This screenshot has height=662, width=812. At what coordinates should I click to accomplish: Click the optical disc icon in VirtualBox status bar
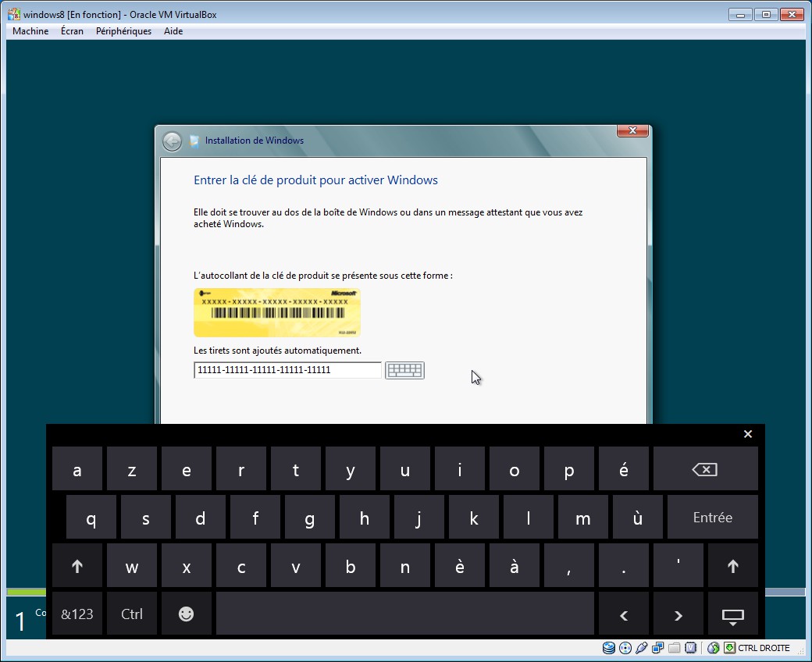[625, 648]
